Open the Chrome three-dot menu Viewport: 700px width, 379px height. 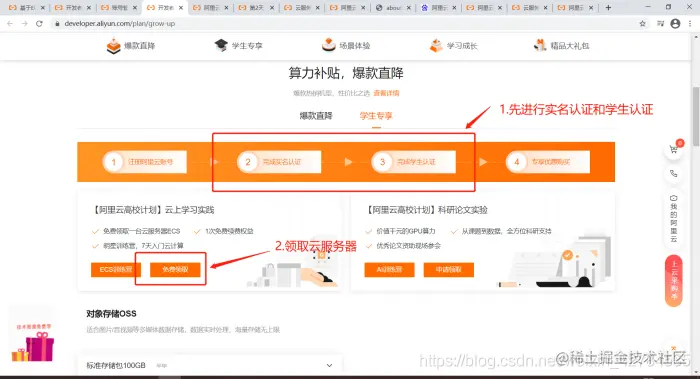pyautogui.click(x=690, y=24)
